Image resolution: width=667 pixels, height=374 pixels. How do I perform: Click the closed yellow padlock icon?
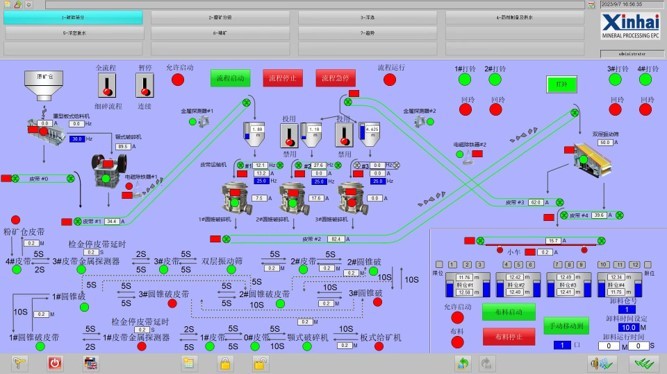point(225,363)
